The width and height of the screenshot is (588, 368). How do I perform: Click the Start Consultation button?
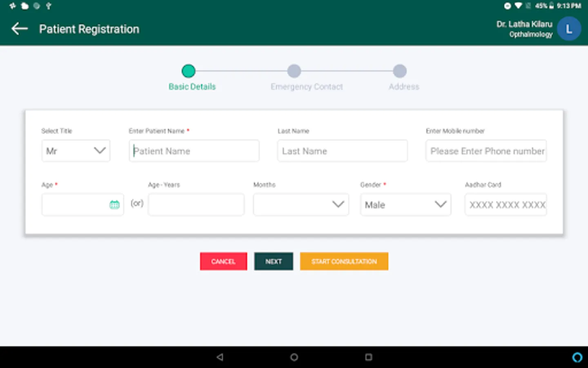coord(344,261)
